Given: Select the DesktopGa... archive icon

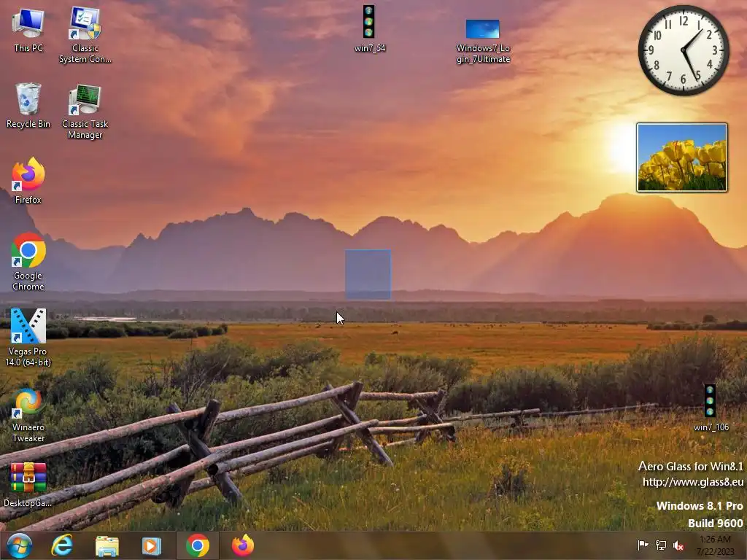Looking at the screenshot, I should tap(28, 484).
